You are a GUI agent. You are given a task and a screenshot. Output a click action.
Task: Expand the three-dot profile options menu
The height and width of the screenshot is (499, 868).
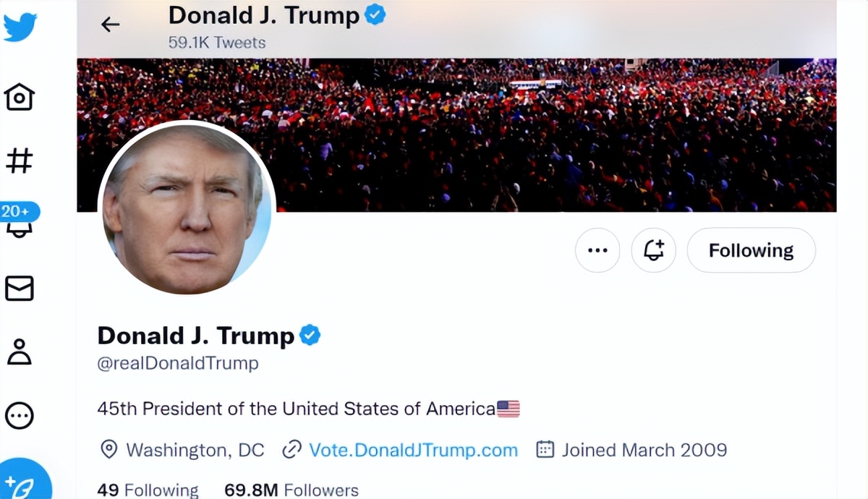tap(597, 250)
